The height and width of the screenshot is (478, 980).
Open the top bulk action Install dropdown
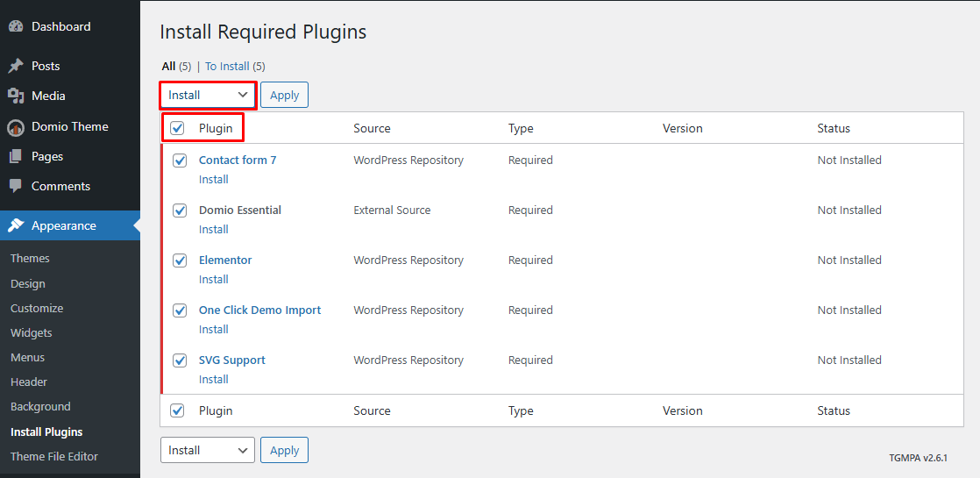(208, 95)
